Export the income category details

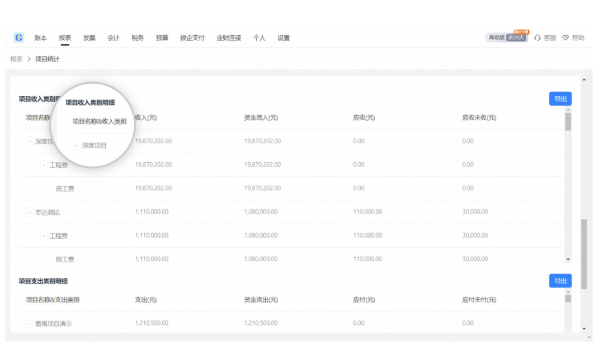coord(560,99)
